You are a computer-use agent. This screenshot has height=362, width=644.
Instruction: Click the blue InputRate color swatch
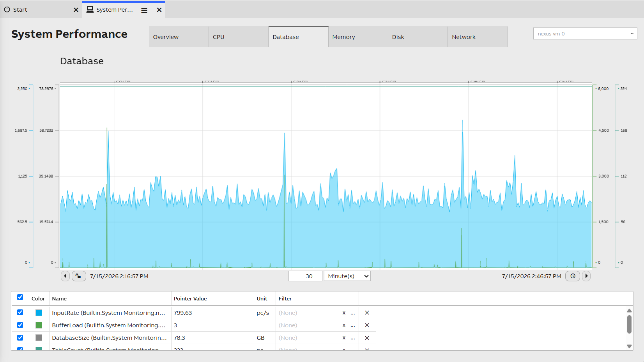tap(39, 313)
